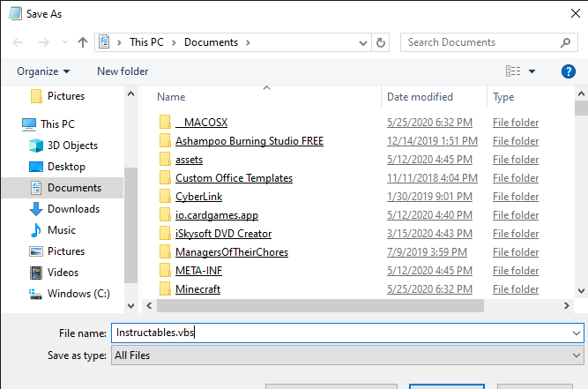Create a New folder
The width and height of the screenshot is (588, 389).
point(123,71)
